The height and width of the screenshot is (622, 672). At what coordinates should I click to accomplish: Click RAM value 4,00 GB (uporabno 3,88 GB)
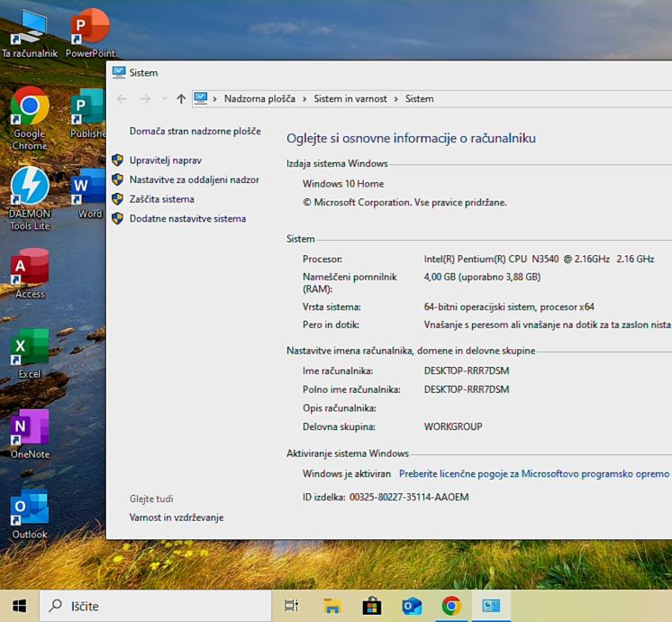[482, 277]
